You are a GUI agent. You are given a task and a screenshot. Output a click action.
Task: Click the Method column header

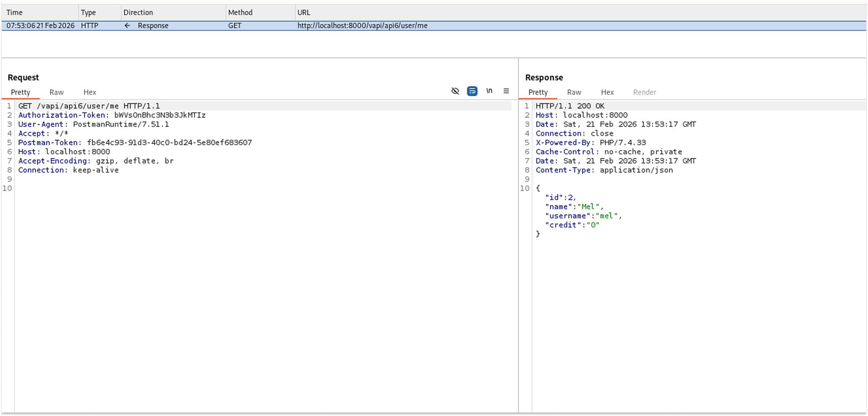click(x=240, y=13)
